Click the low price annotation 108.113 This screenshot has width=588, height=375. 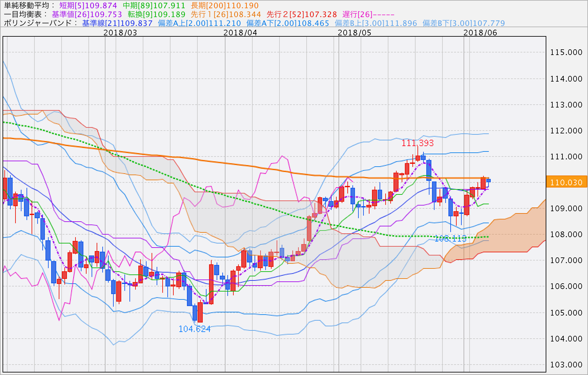point(450,238)
